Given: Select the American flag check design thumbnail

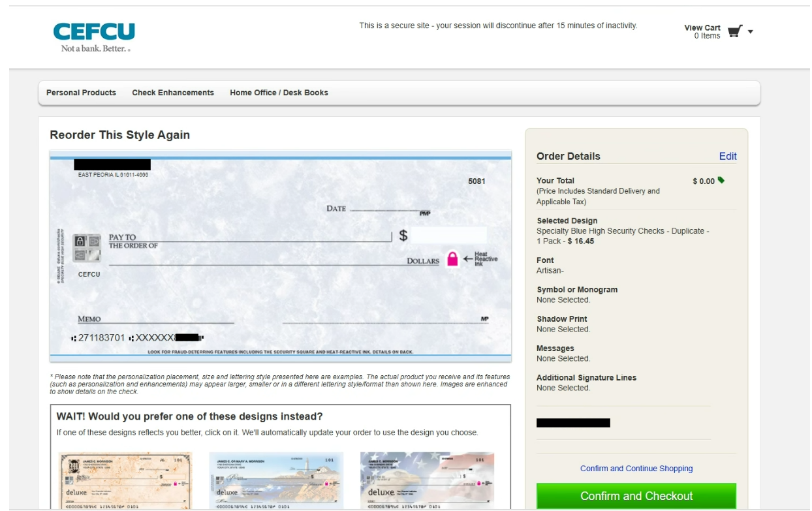Looking at the screenshot, I should [x=427, y=480].
